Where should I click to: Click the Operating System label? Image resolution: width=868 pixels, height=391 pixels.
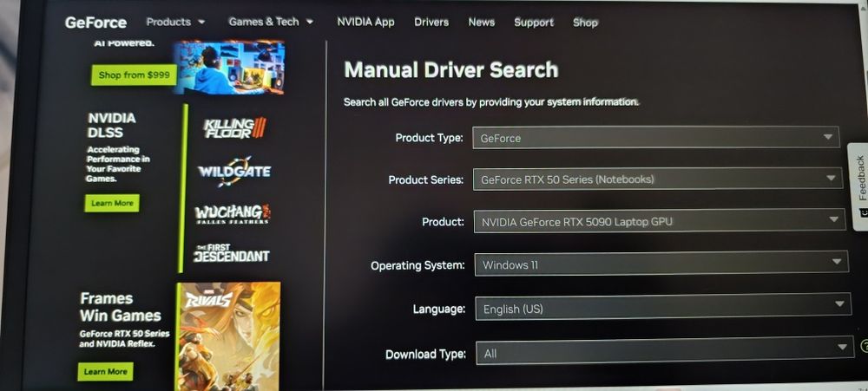pyautogui.click(x=418, y=265)
